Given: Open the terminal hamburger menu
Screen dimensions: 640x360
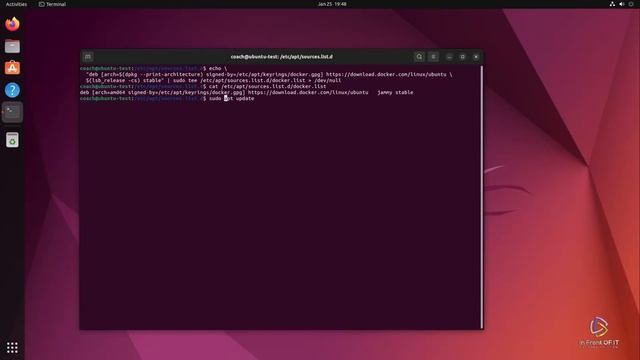Looking at the screenshot, I should click(x=433, y=57).
